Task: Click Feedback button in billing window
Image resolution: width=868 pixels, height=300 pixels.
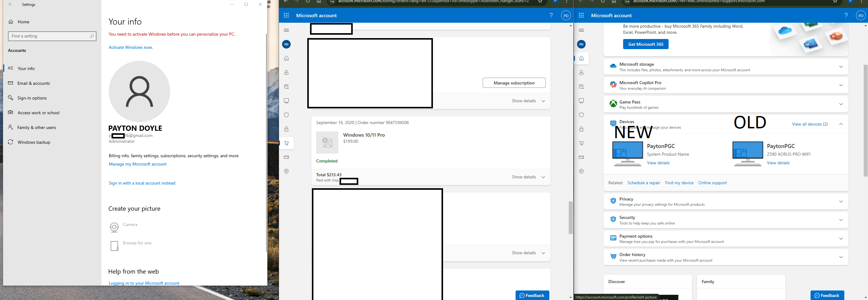Action: [x=532, y=295]
